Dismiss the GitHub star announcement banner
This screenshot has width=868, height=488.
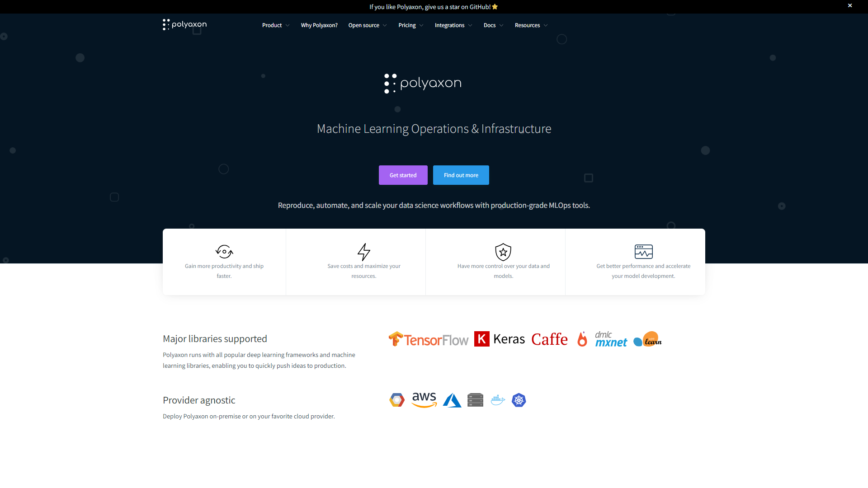(x=849, y=6)
